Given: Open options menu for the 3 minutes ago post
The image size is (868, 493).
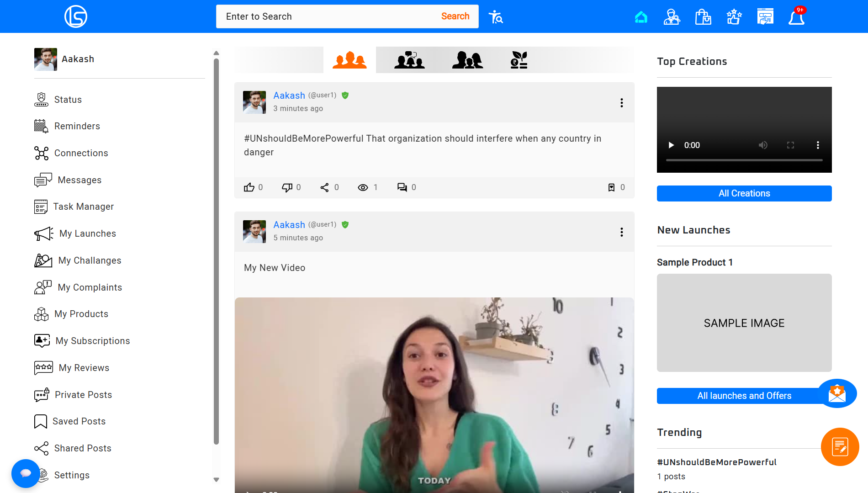Looking at the screenshot, I should click(x=622, y=103).
